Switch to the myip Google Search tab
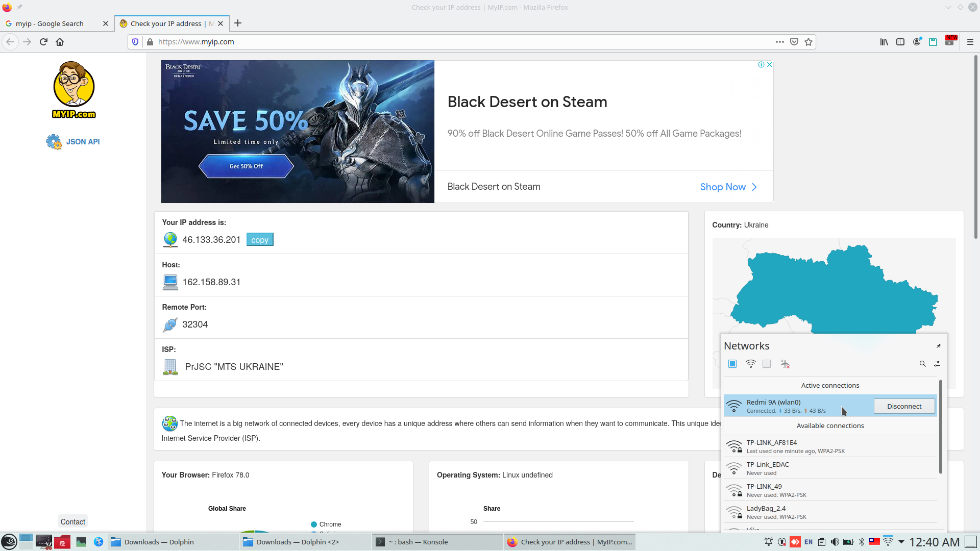980x551 pixels. [50, 23]
